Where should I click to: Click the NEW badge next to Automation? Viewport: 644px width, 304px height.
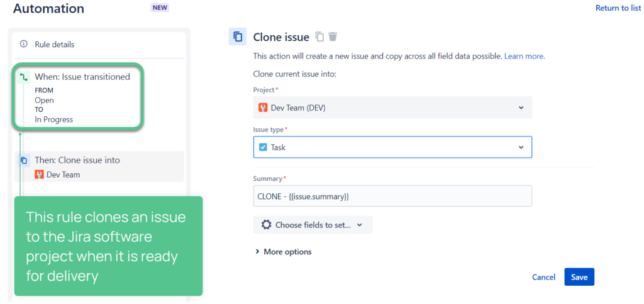click(160, 8)
